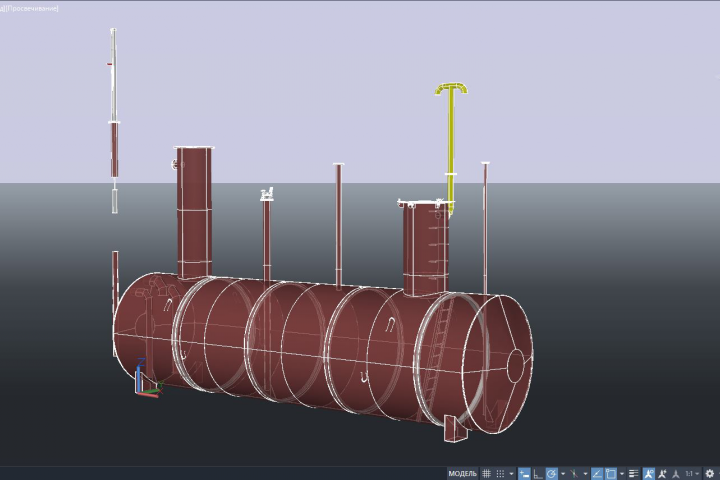The width and height of the screenshot is (720, 480).
Task: Click the annotation scale icon
Action: 675,474
